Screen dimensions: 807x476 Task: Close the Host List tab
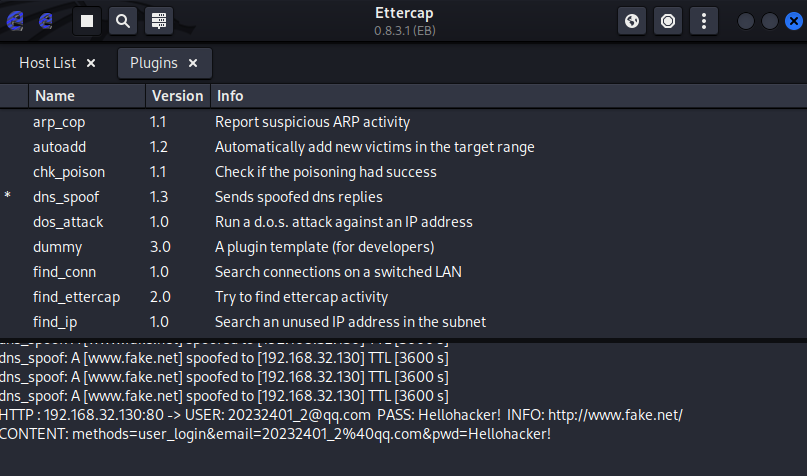pos(91,63)
